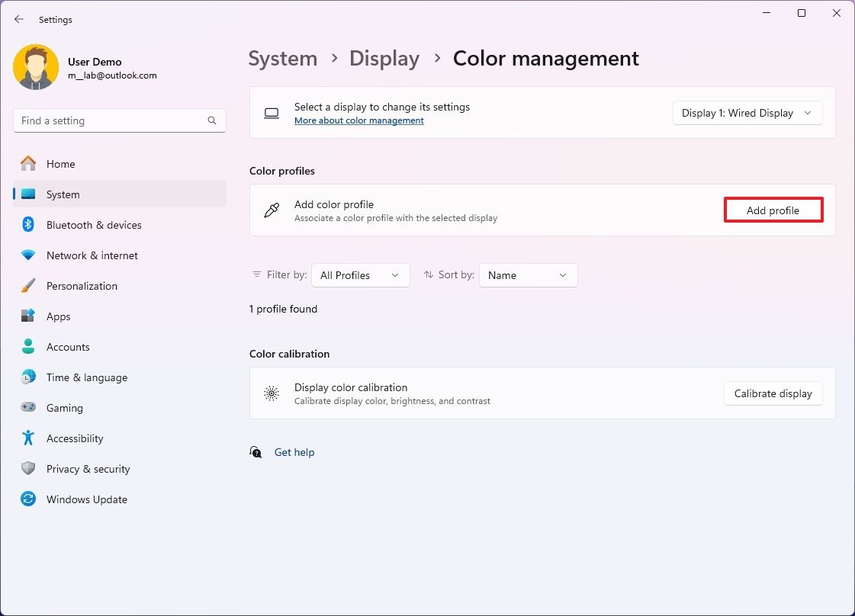This screenshot has height=616, width=855.
Task: Expand the Filter by All Profiles dropdown
Action: [360, 274]
